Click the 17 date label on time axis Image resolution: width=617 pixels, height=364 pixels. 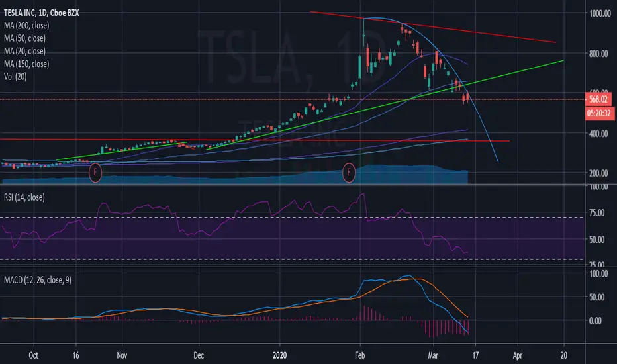pos(475,355)
